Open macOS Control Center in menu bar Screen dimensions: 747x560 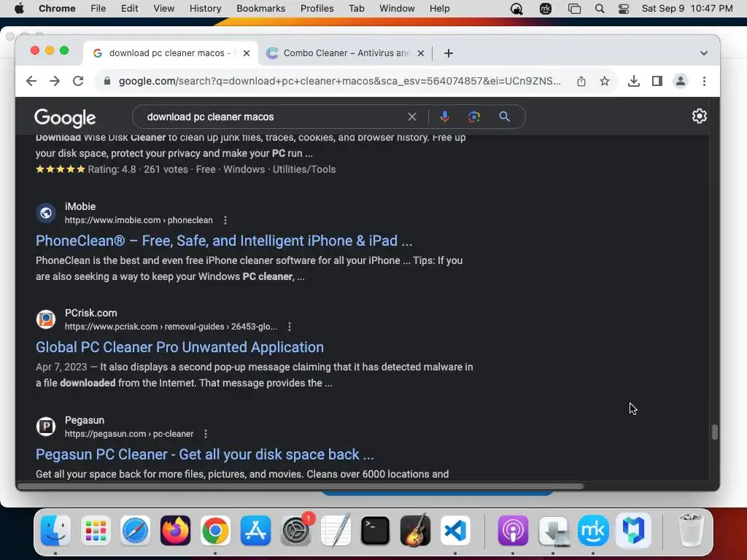click(x=624, y=9)
